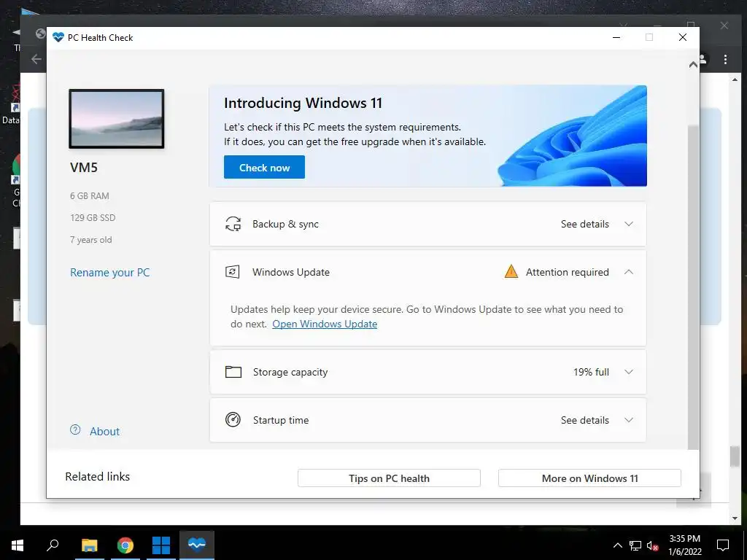Viewport: 747px width, 560px height.
Task: Click the 6 GB RAM text
Action: (x=90, y=195)
